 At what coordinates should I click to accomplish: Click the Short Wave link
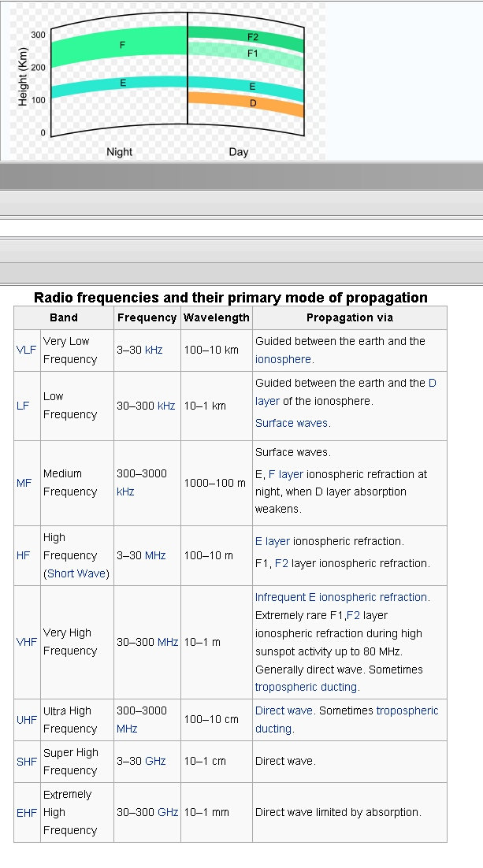click(x=76, y=573)
